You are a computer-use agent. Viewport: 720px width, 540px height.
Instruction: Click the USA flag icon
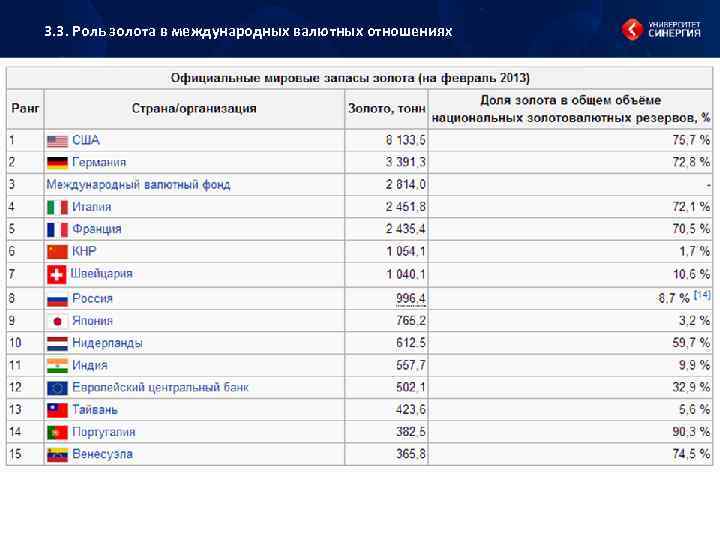tap(57, 141)
